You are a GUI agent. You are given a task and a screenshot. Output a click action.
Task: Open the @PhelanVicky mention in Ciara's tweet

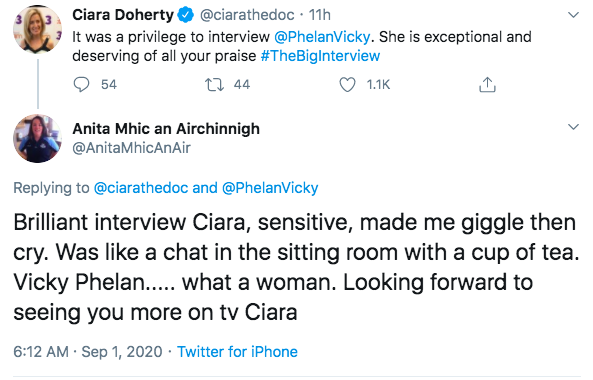click(322, 37)
